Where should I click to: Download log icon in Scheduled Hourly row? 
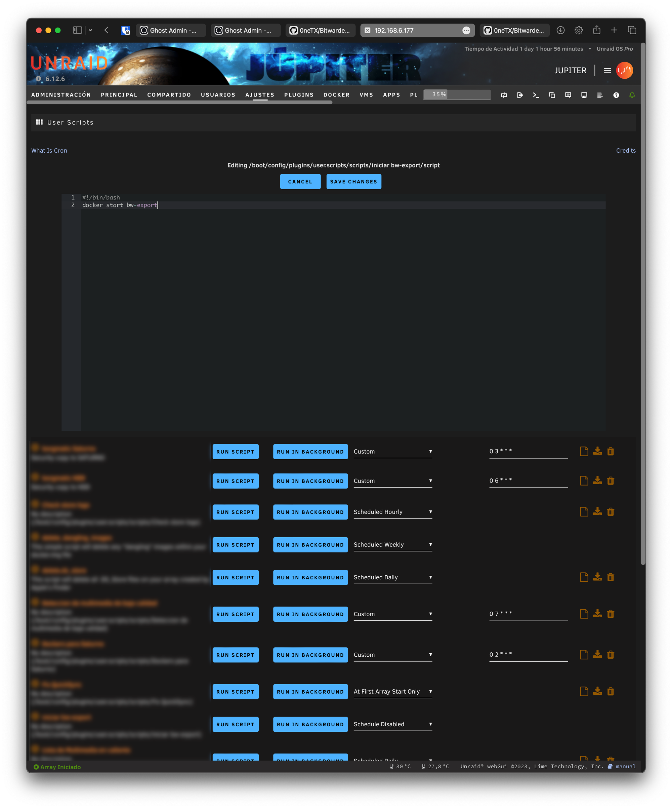point(597,512)
